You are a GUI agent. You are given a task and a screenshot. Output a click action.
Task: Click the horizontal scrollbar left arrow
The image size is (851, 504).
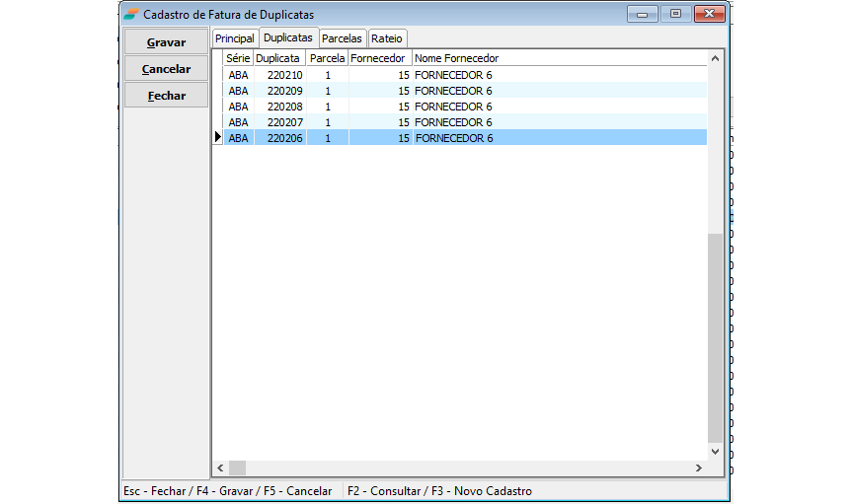coord(220,468)
